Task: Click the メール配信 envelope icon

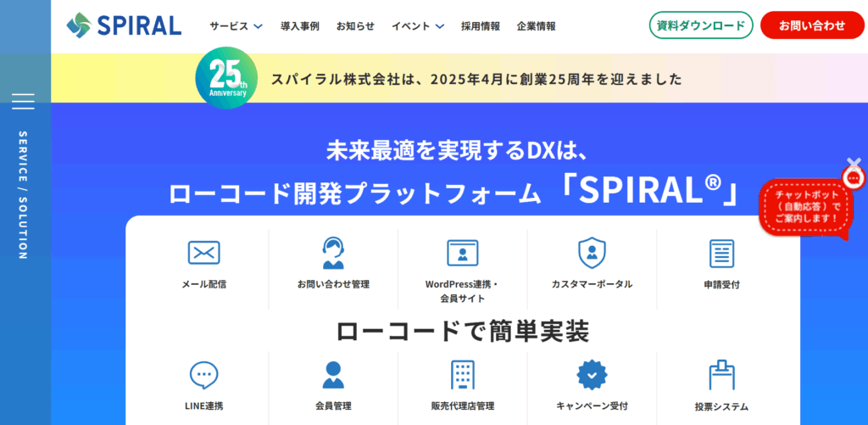Action: click(203, 253)
